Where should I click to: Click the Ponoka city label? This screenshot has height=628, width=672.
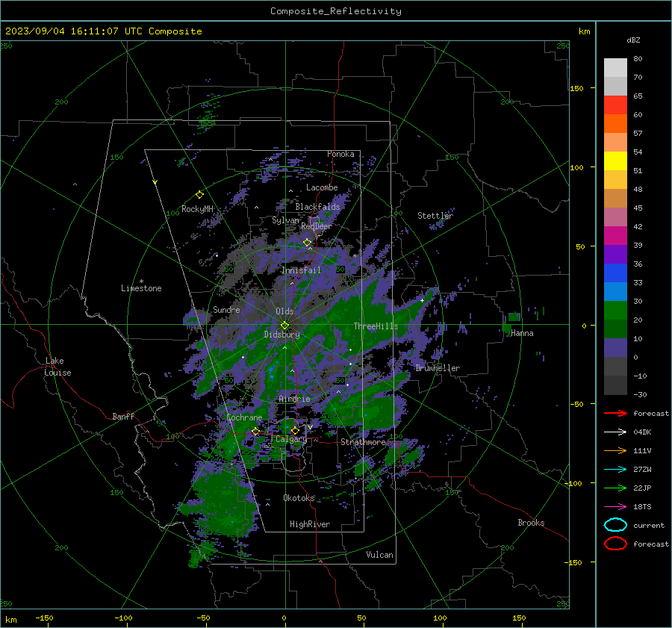[x=340, y=154]
